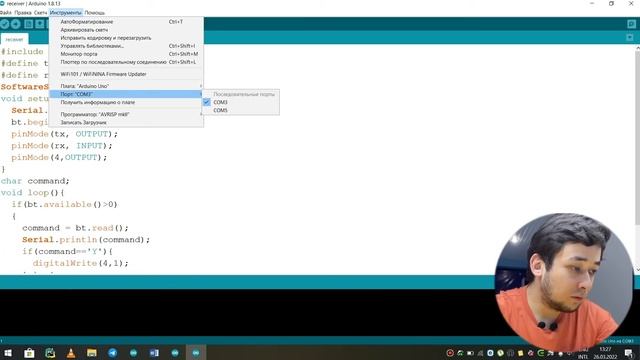Click the Upload arrow toolbar icon
This screenshot has width=640, height=360.
[x=16, y=24]
